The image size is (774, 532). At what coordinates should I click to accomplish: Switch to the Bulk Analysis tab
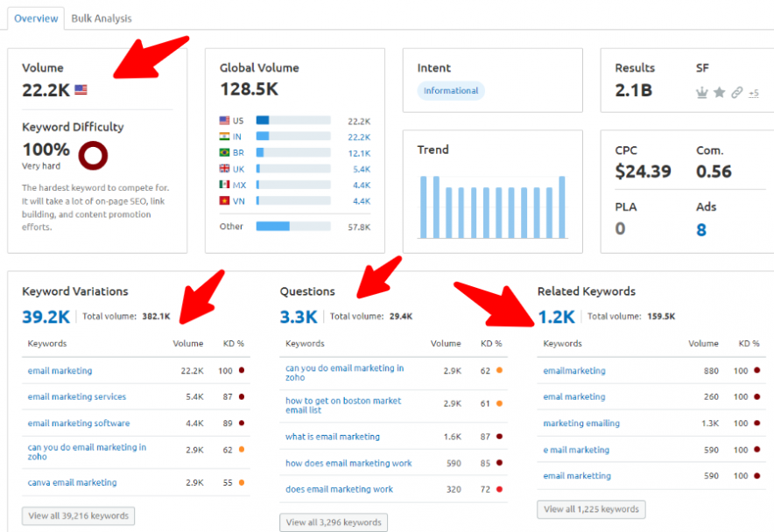[x=102, y=17]
